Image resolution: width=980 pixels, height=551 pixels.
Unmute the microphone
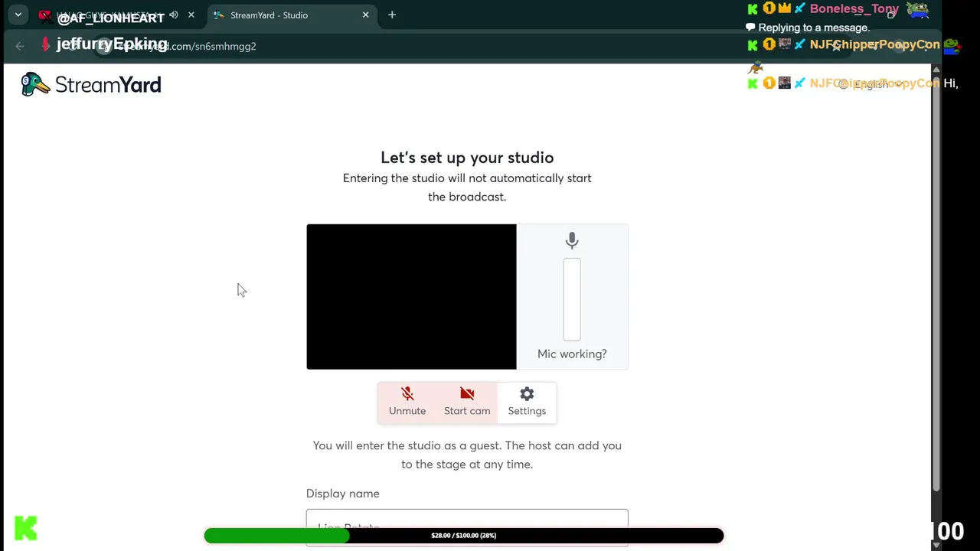407,402
